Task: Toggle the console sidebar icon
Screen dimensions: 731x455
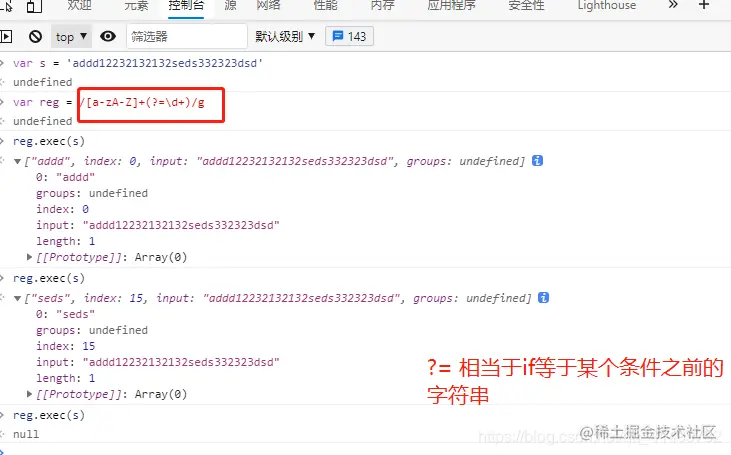Action: [x=6, y=36]
